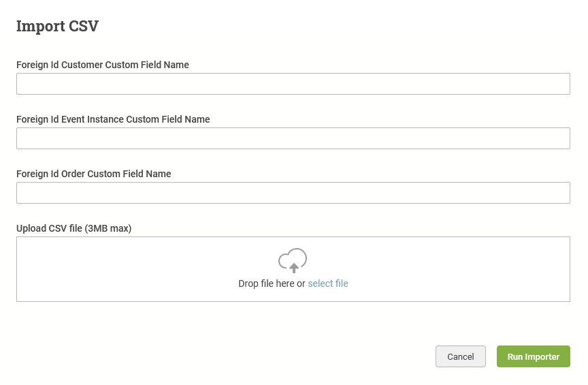
Task: Focus the Foreign Id Event Instance input field
Action: tap(293, 138)
